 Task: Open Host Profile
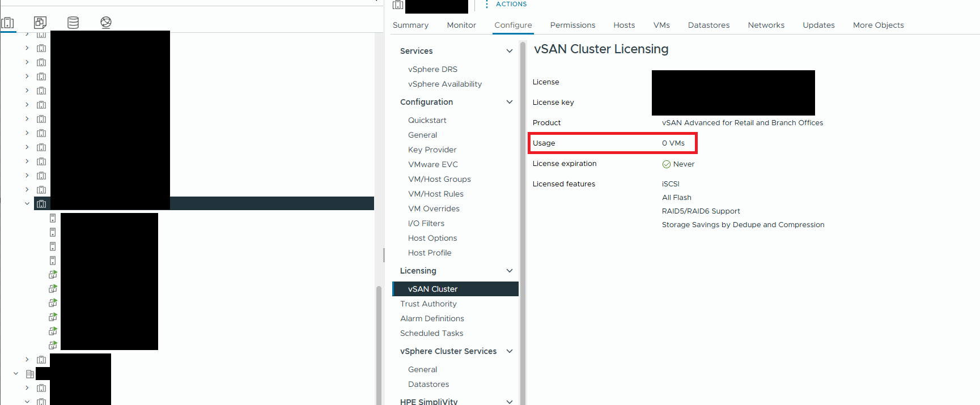430,253
